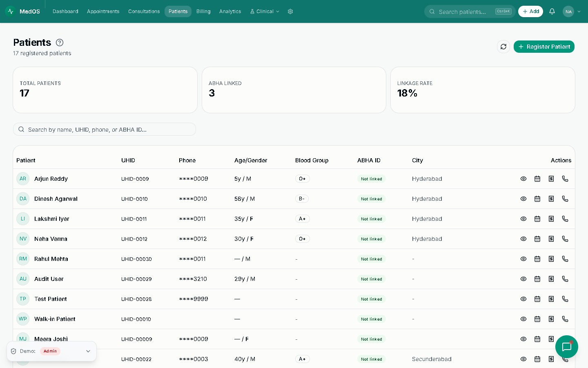View Neha Verma with eye icon

click(x=523, y=239)
